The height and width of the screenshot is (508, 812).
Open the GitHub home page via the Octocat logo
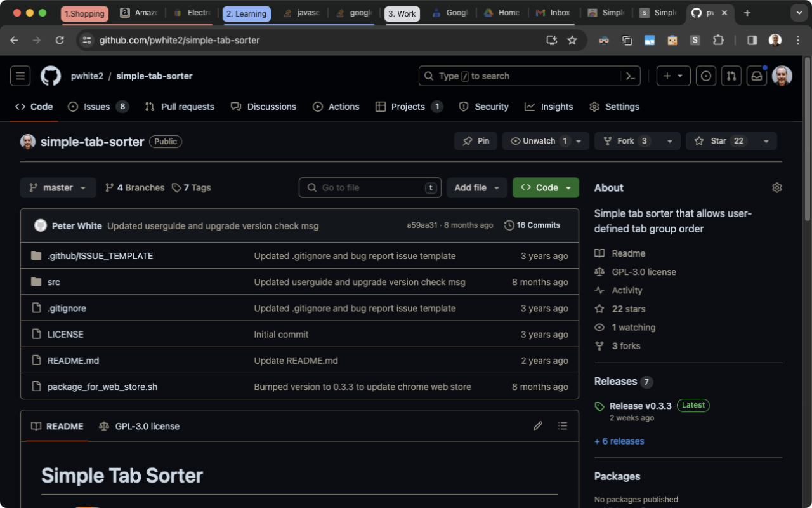[51, 76]
